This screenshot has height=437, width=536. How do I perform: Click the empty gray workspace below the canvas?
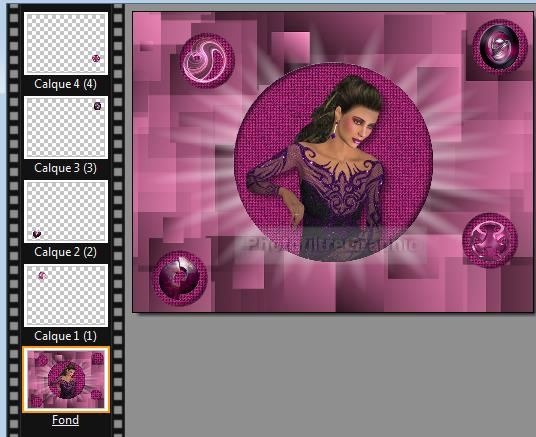(330, 374)
